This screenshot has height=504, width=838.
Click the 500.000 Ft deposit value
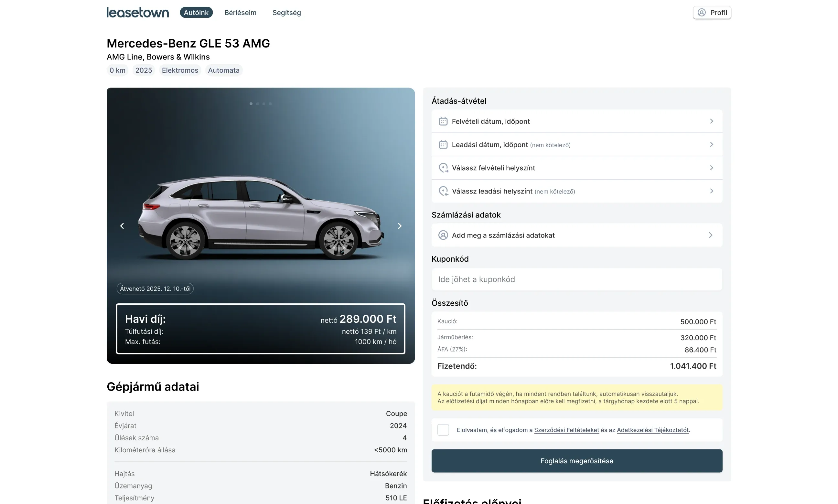point(698,321)
